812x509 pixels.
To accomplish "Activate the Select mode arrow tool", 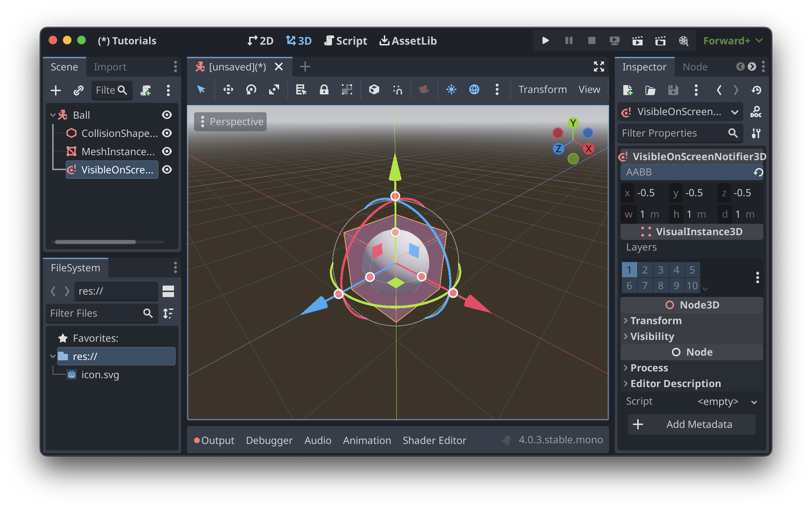I will pyautogui.click(x=201, y=89).
